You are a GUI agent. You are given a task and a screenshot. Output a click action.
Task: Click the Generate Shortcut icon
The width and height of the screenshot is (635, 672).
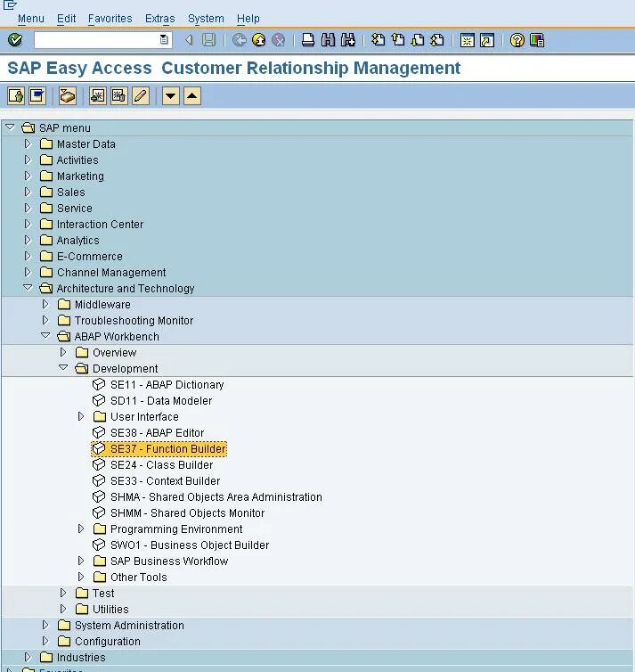click(x=487, y=40)
